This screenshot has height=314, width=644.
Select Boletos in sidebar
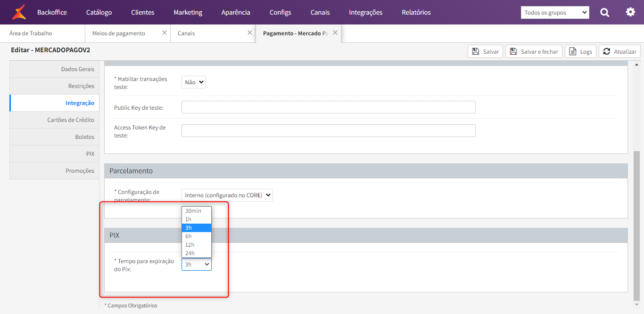(54, 137)
